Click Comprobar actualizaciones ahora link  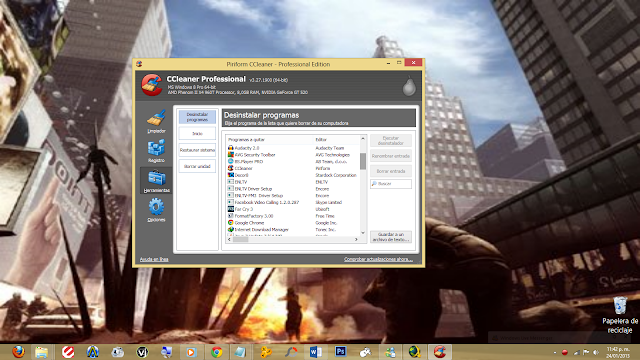coord(378,259)
